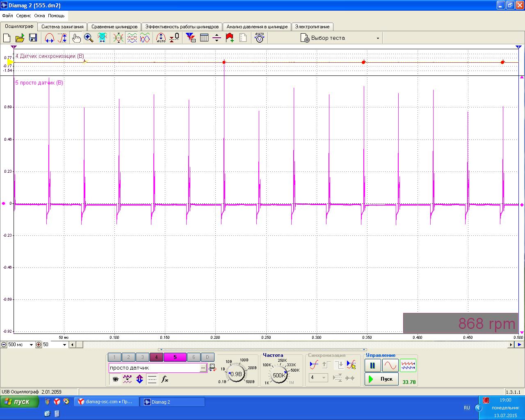
Task: Click the stacked multi-wave channels icon
Action: pyautogui.click(x=132, y=38)
